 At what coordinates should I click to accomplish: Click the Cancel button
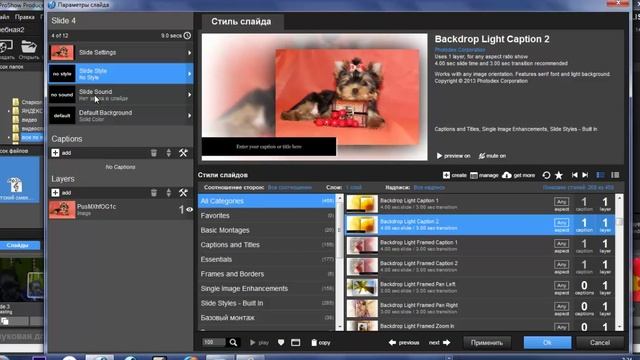point(600,342)
